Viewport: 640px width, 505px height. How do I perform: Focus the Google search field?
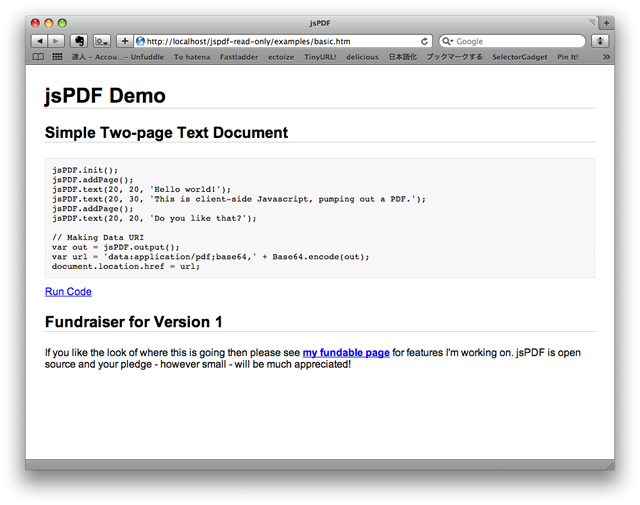(512, 41)
